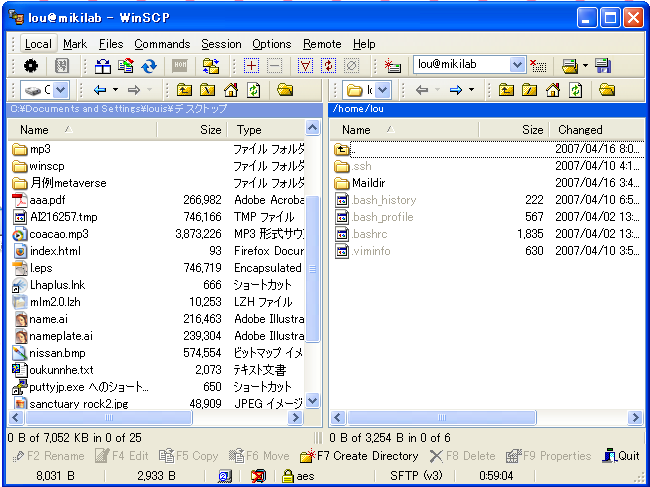The width and height of the screenshot is (650, 487).
Task: Select the remote Maildir folder
Action: coord(368,183)
